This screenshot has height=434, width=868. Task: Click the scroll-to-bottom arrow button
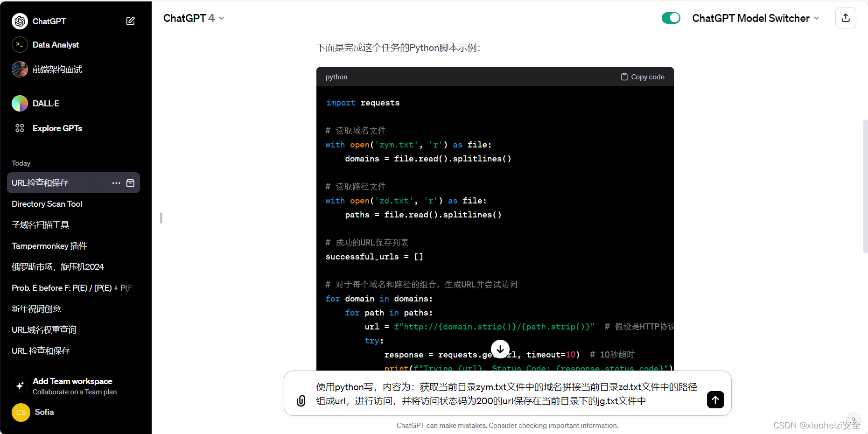[x=500, y=349]
